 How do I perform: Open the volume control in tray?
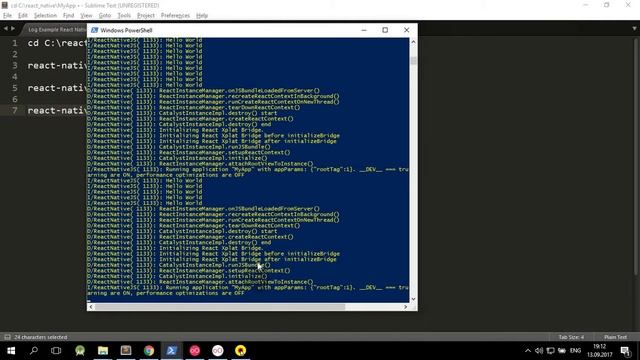click(x=539, y=351)
